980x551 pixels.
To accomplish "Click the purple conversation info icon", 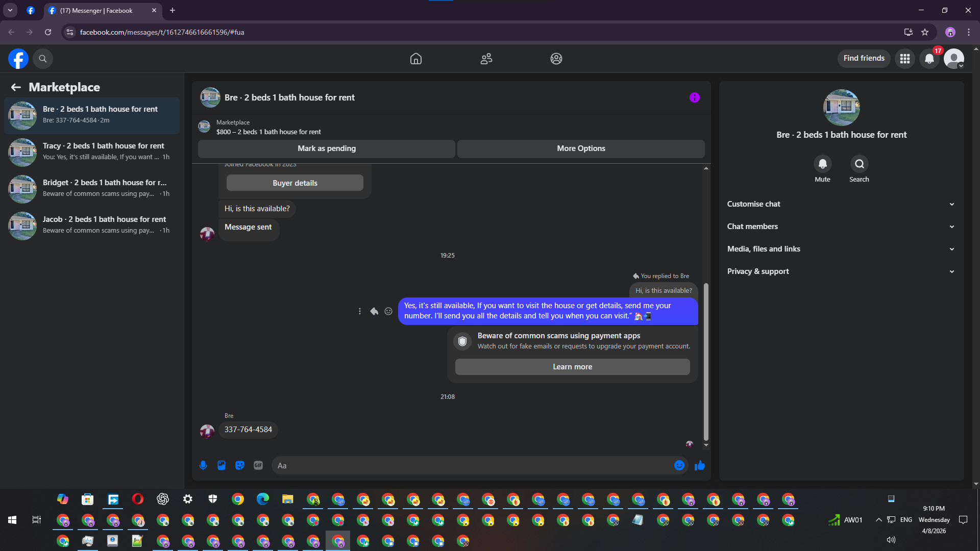I will 694,97.
